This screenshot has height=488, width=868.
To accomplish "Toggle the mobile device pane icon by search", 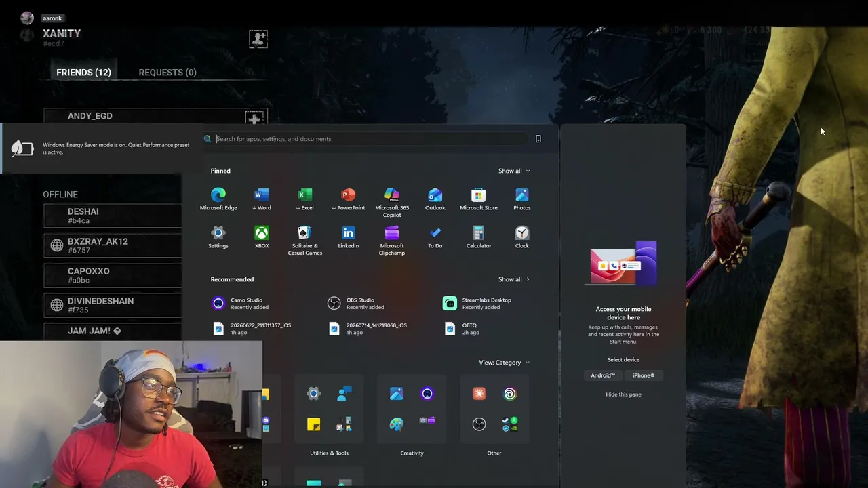I will (538, 139).
